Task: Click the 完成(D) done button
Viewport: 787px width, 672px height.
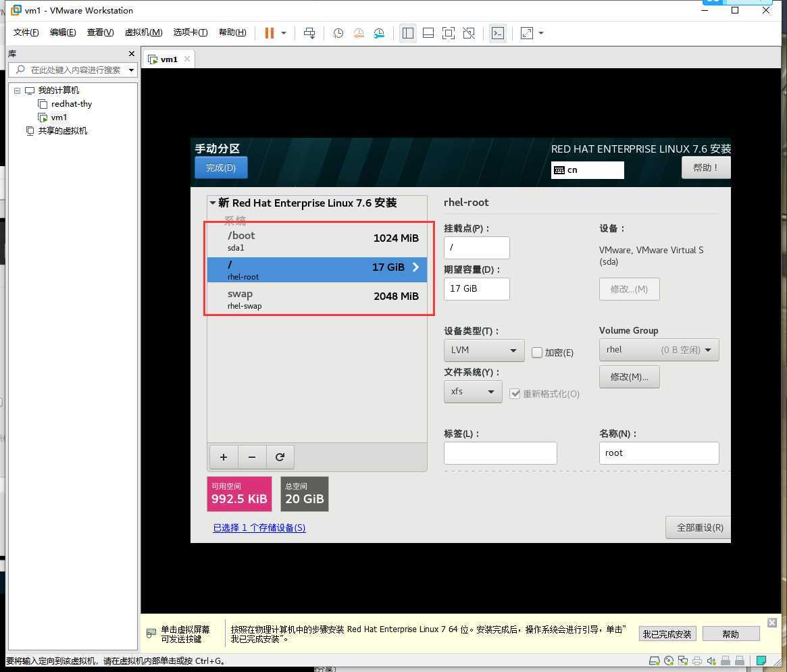Action: pos(221,167)
